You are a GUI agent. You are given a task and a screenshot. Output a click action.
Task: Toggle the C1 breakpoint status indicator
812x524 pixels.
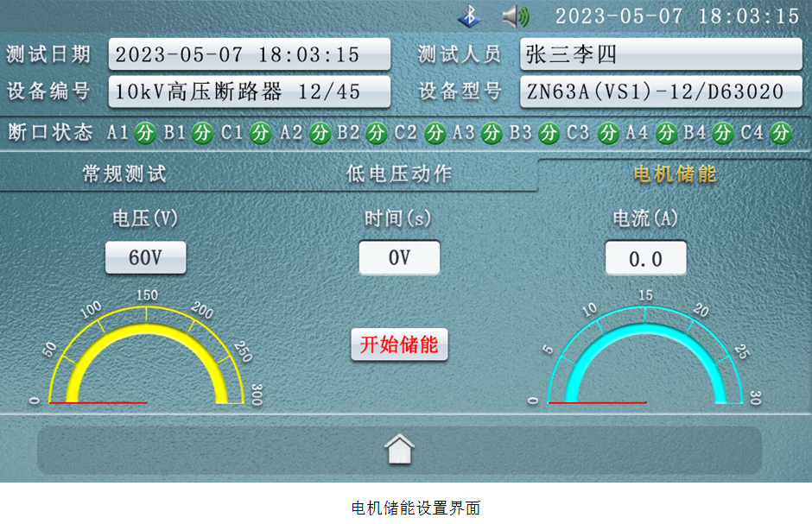(261, 133)
